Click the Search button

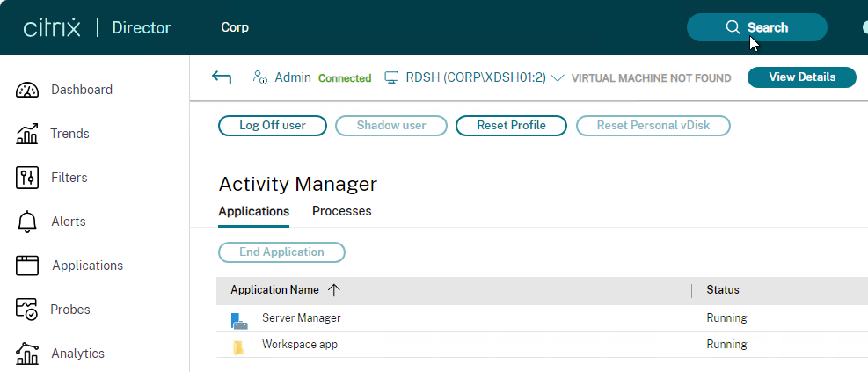point(756,27)
